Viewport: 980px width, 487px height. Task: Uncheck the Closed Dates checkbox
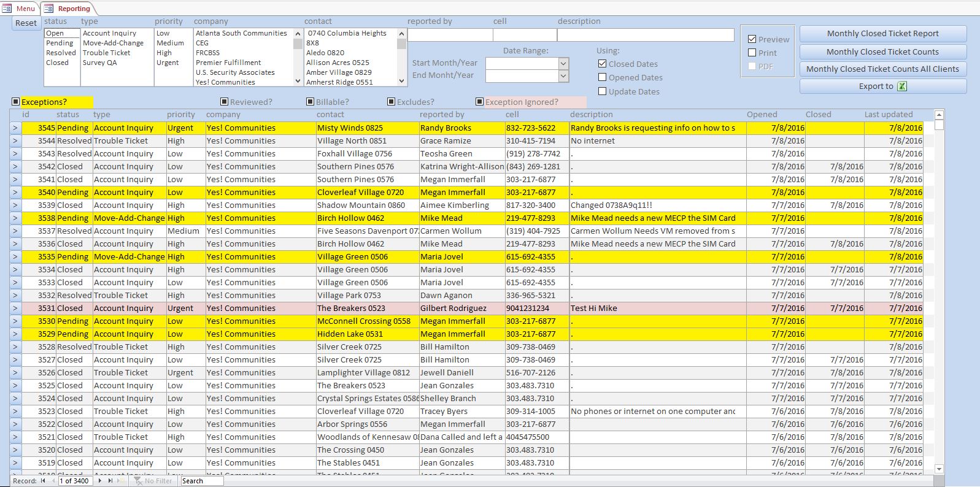[x=603, y=64]
